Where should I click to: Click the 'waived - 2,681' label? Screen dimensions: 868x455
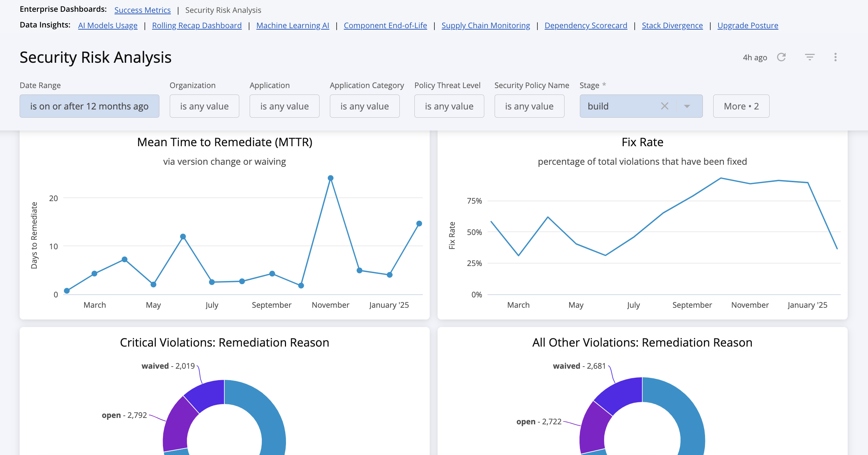pos(579,366)
